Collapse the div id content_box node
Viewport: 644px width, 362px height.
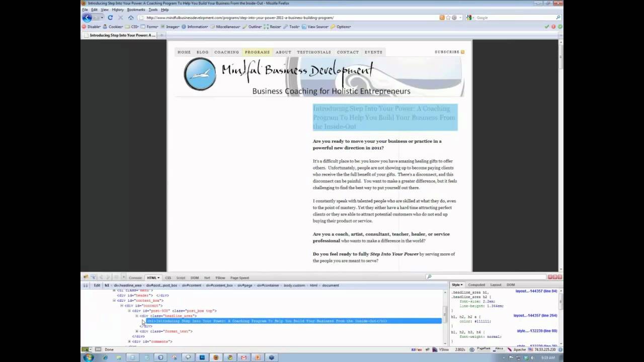pos(114,300)
